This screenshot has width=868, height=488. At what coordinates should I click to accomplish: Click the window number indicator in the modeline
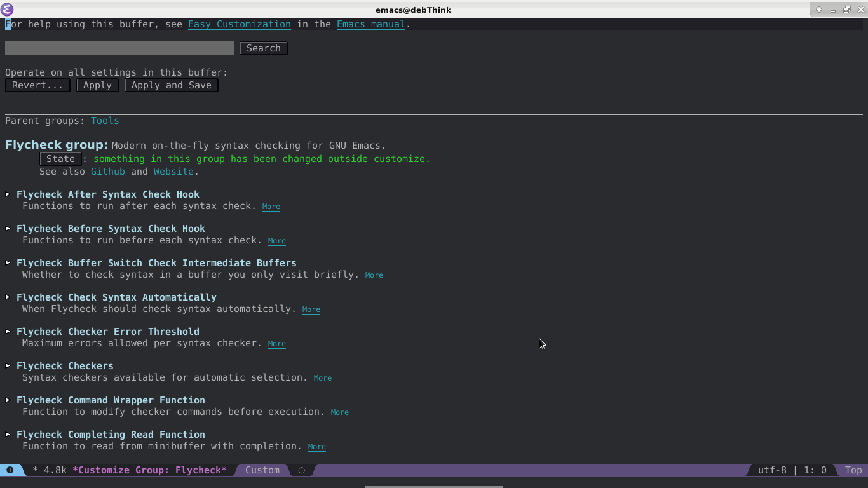pos(10,470)
